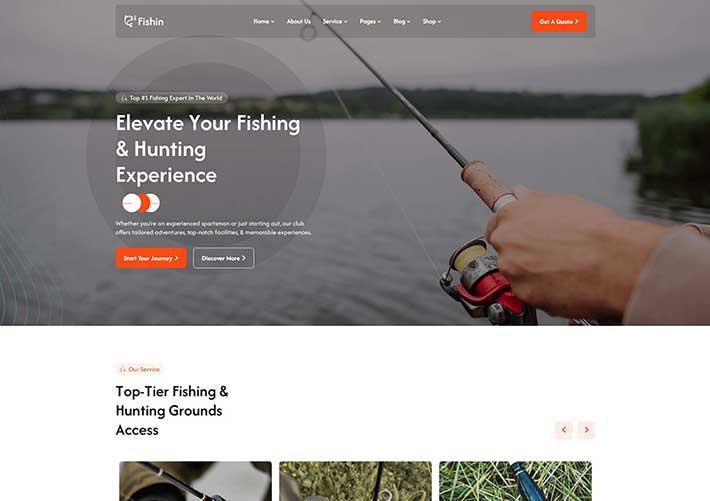Open the About Us page
The height and width of the screenshot is (501, 710).
click(298, 21)
